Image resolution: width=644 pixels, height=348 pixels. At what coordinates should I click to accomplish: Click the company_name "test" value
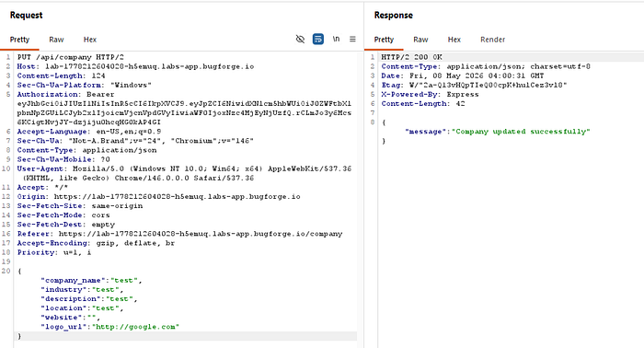point(124,280)
